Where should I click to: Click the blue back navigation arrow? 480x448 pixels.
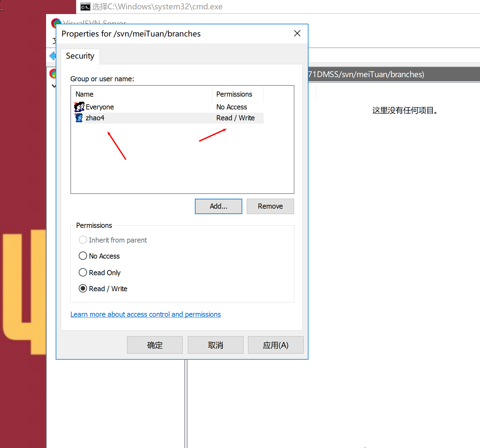[52, 56]
